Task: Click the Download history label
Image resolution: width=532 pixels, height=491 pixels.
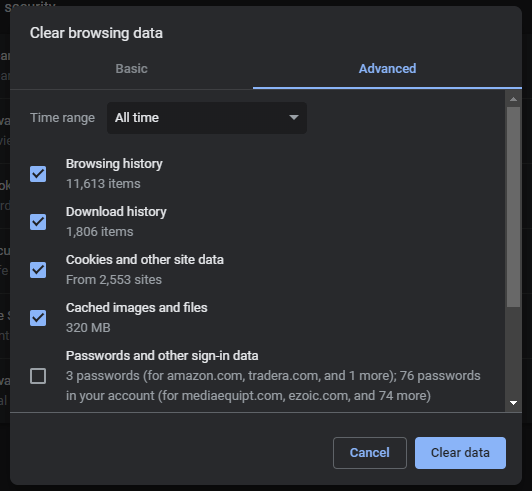Action: [x=116, y=212]
